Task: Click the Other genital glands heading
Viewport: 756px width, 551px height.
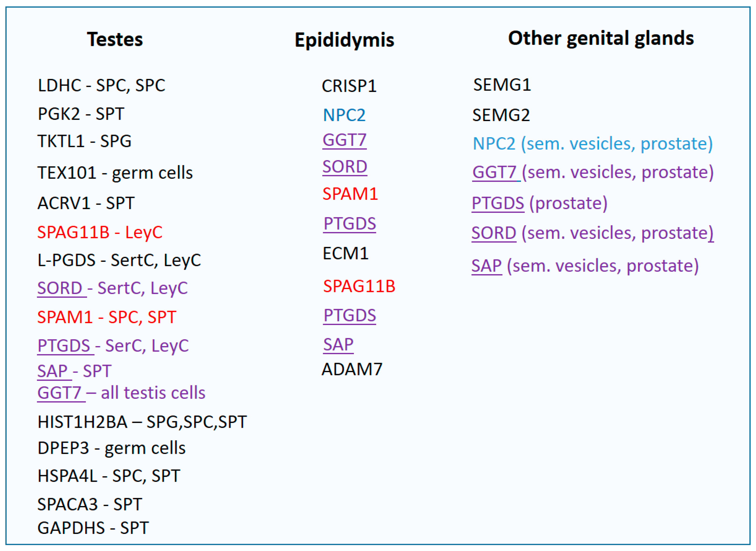Action: [x=601, y=38]
